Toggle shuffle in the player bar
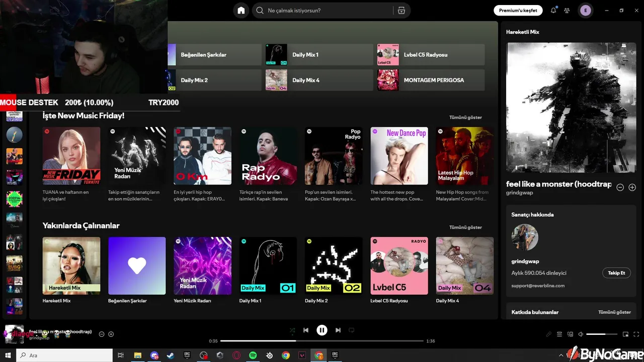The height and width of the screenshot is (362, 644). 292,330
